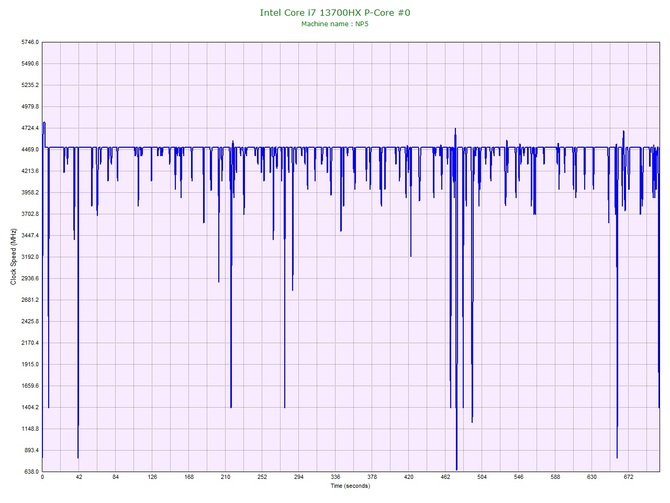
Task: Click the 3702.8 y-axis value
Action: [x=30, y=214]
